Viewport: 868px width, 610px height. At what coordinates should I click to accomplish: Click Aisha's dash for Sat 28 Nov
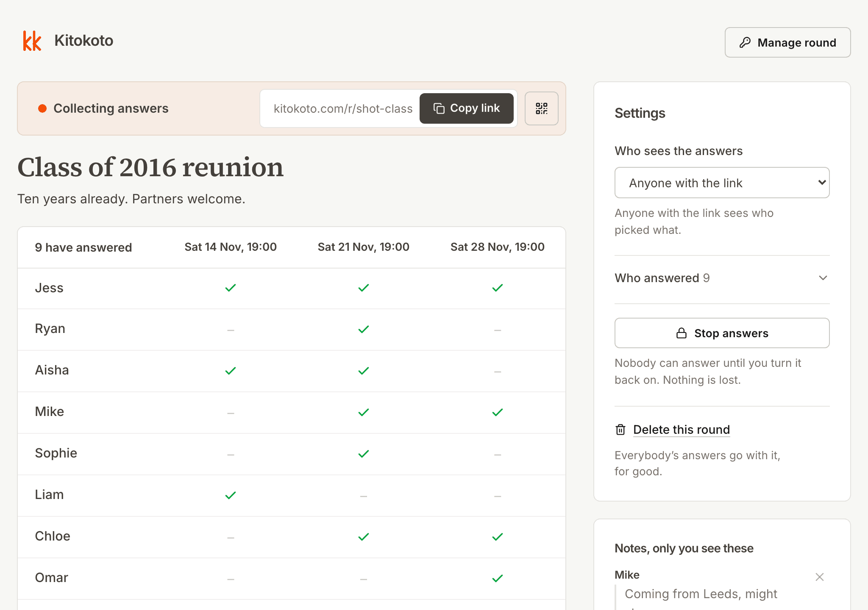(498, 372)
